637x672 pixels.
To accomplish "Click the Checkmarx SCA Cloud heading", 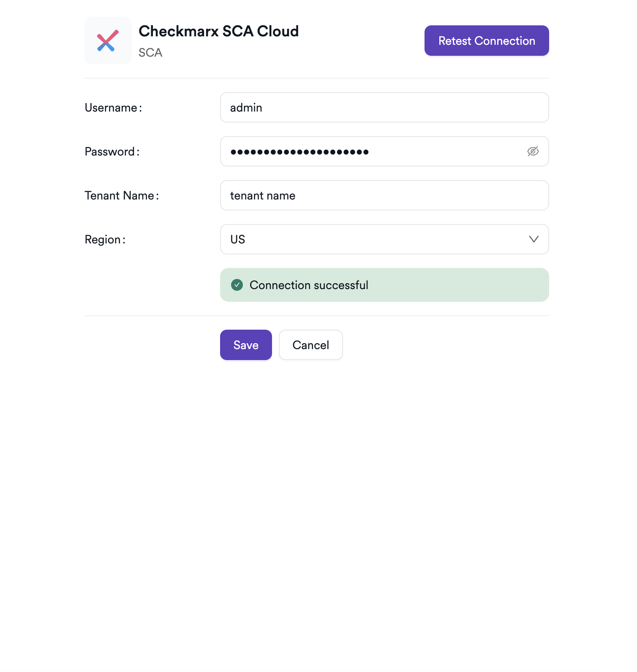I will [218, 31].
